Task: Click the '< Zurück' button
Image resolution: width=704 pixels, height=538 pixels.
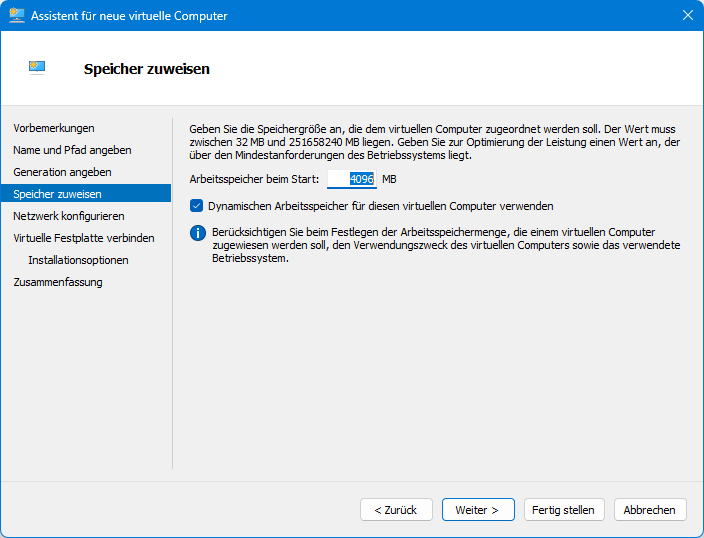Action: coord(396,510)
